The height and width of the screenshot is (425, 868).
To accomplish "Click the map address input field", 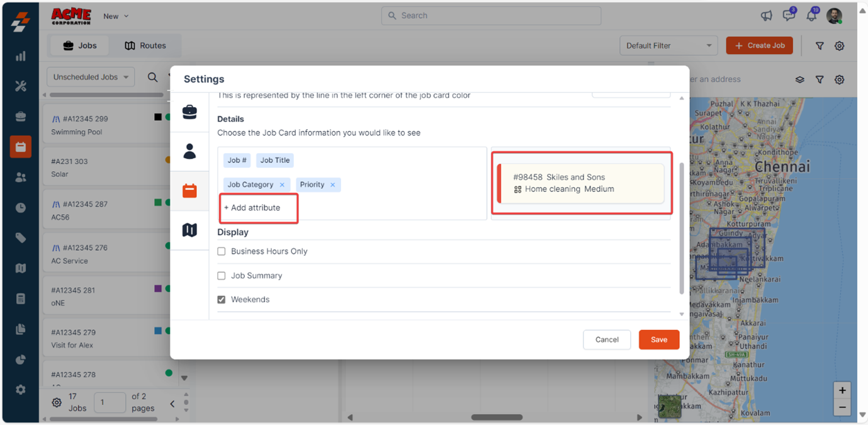I will point(716,79).
